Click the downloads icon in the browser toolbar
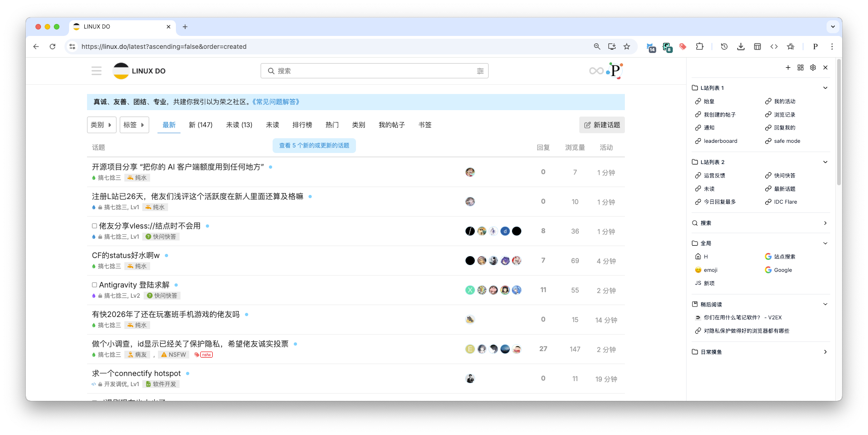This screenshot has height=435, width=868. click(x=740, y=47)
